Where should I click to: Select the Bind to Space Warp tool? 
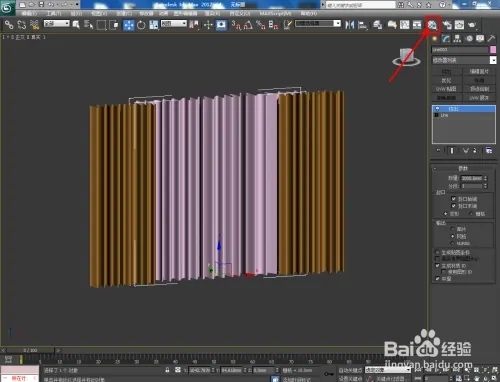pos(34,25)
